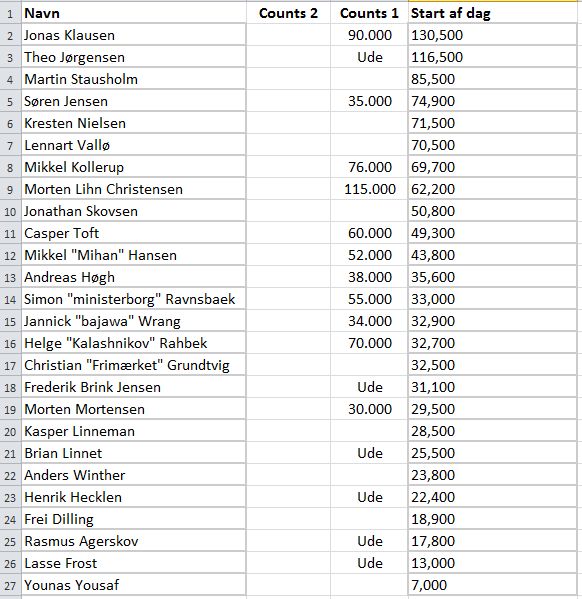Select Morten Lihn Christensen's 115.000 count

tap(369, 189)
